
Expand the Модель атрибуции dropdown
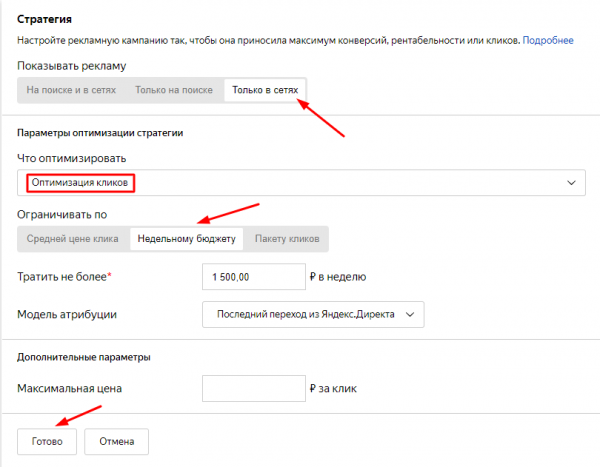313,314
